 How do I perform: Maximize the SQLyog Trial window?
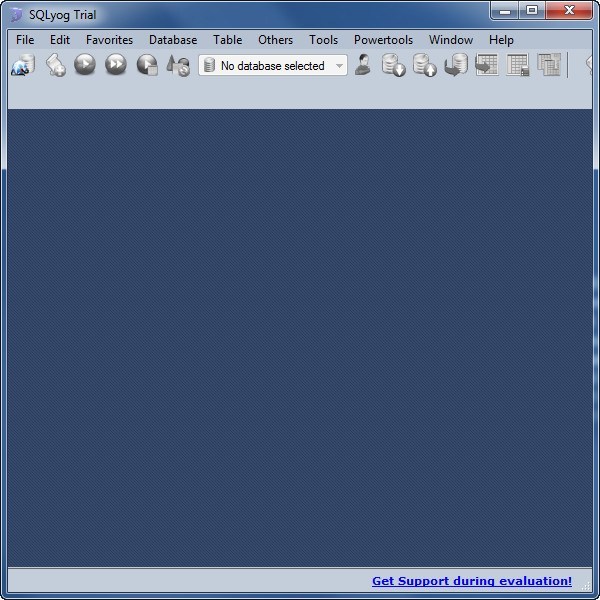532,11
